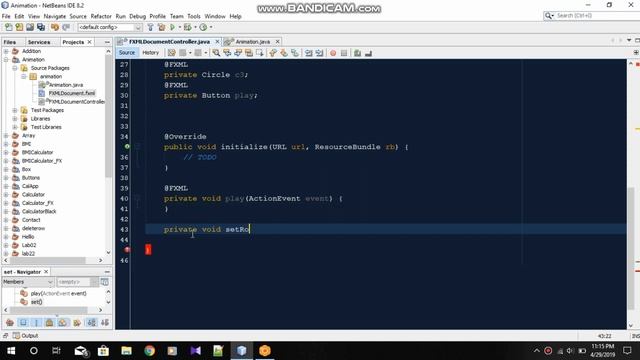Click override glyph beside initialize method

(x=127, y=147)
